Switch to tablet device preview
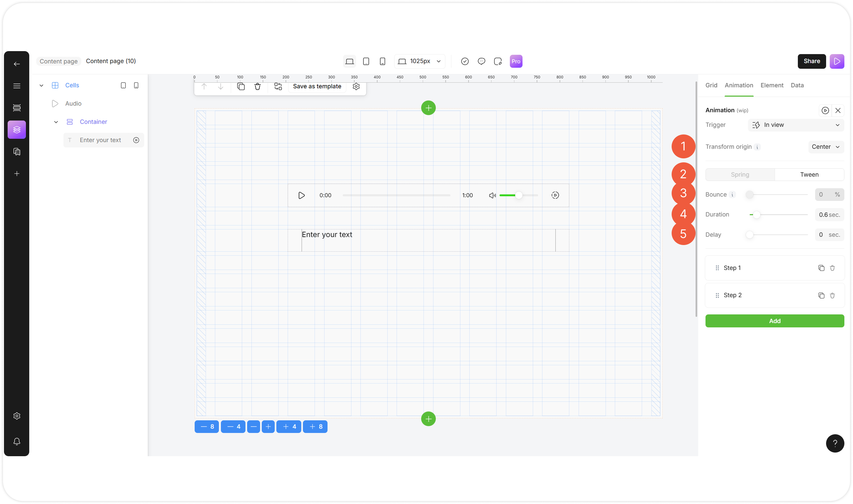Viewport: 853px width, 504px height. point(366,61)
